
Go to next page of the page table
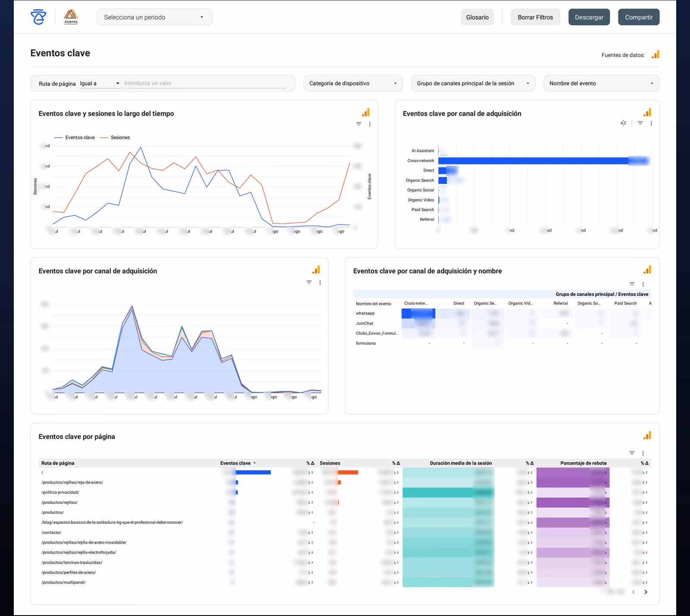pyautogui.click(x=646, y=592)
